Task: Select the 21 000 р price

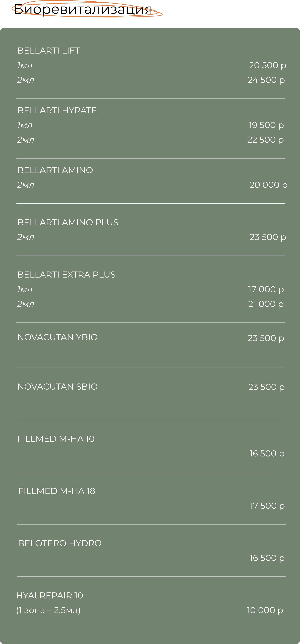Action: pos(266,304)
